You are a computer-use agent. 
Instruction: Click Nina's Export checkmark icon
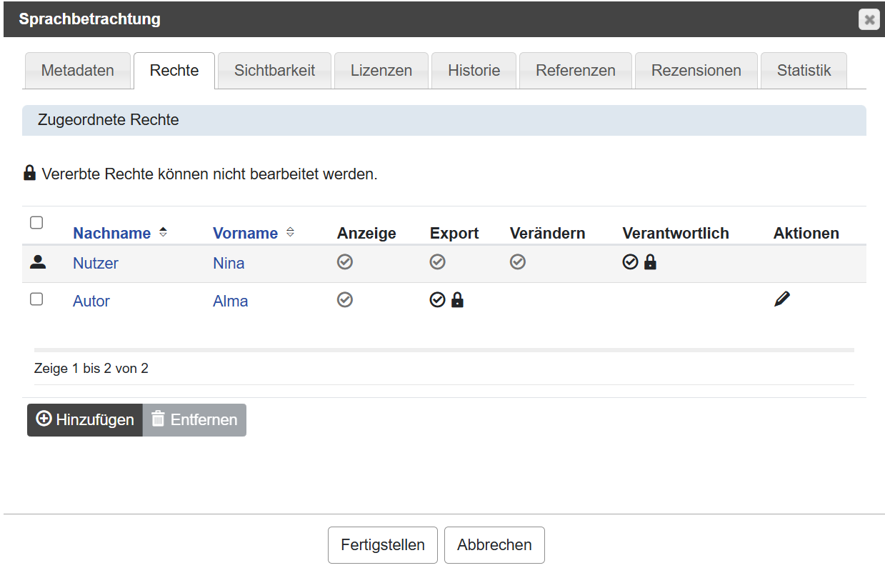438,262
